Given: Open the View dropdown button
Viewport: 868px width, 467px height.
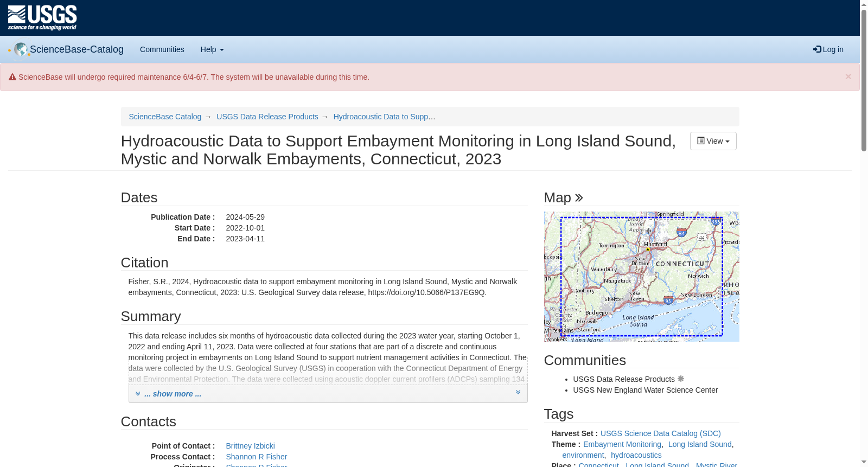Looking at the screenshot, I should coord(713,141).
